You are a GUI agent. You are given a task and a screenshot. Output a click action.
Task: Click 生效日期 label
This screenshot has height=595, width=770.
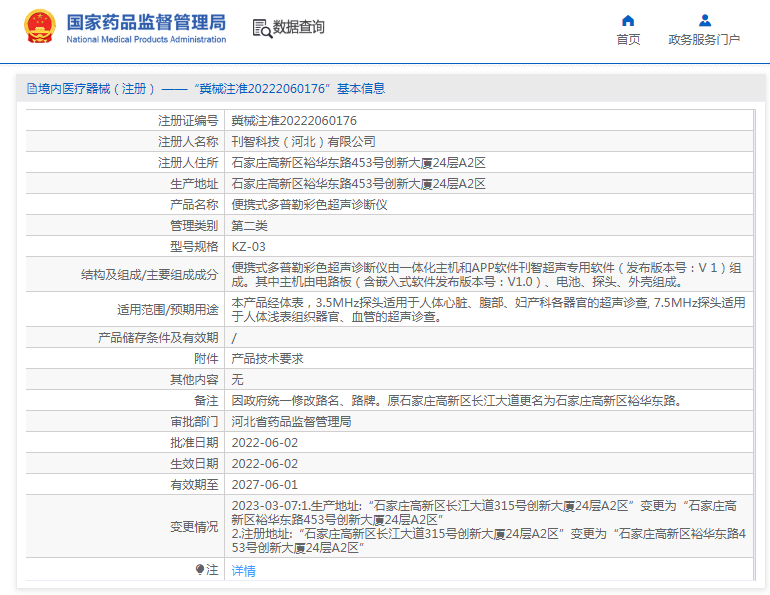pyautogui.click(x=194, y=464)
